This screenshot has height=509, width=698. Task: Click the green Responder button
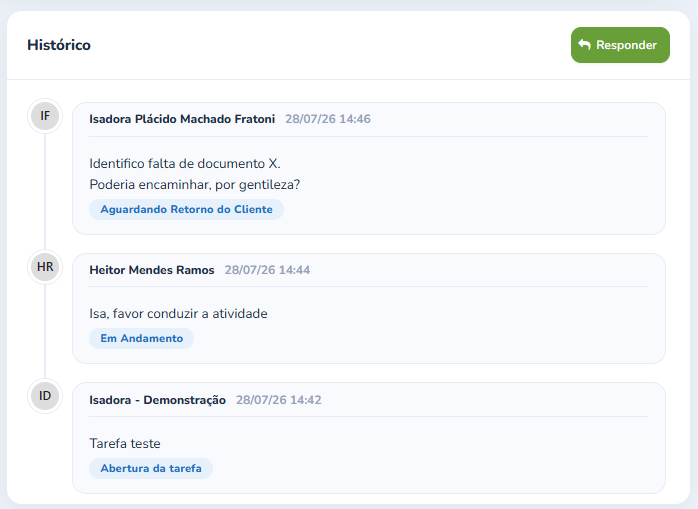(620, 45)
